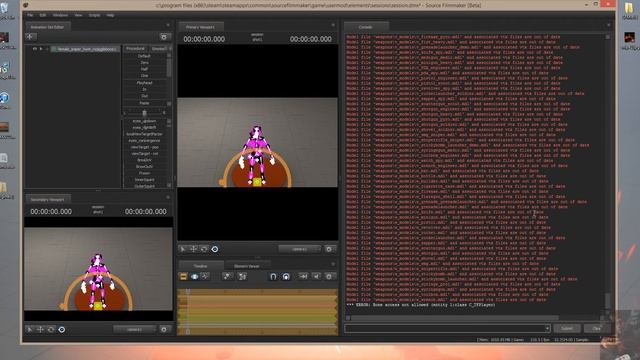Toggle the snap-to-frame magnet in timeline toolbar

coord(286,277)
